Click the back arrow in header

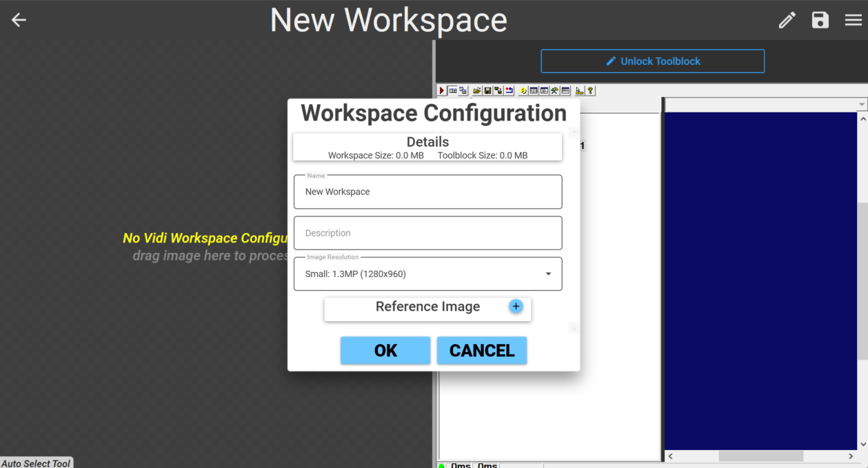pyautogui.click(x=19, y=20)
